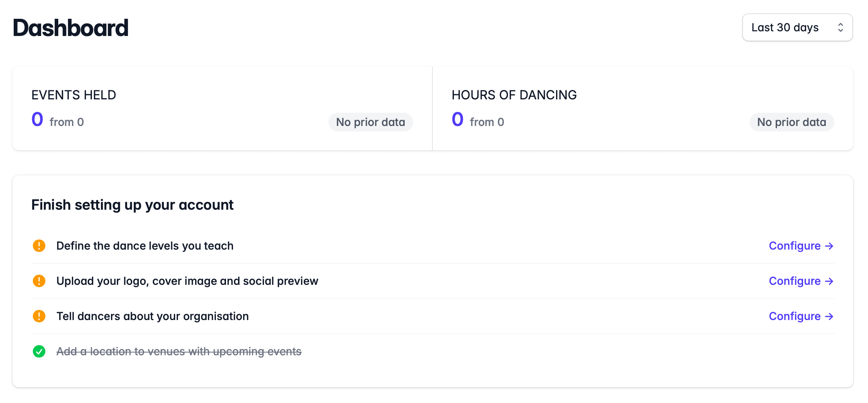This screenshot has height=403, width=868.
Task: Click 'No prior data' badge under Hours of Dancing
Action: [x=792, y=122]
